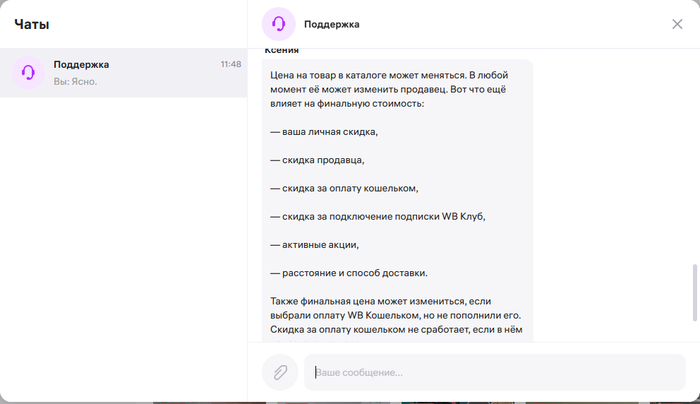Click the paperclip attach file icon

[280, 372]
